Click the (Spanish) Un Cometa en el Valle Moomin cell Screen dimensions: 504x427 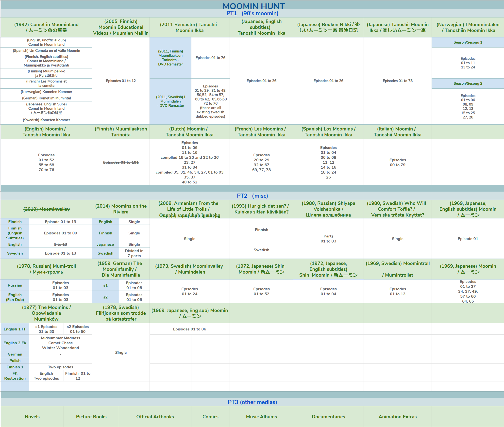(x=46, y=50)
